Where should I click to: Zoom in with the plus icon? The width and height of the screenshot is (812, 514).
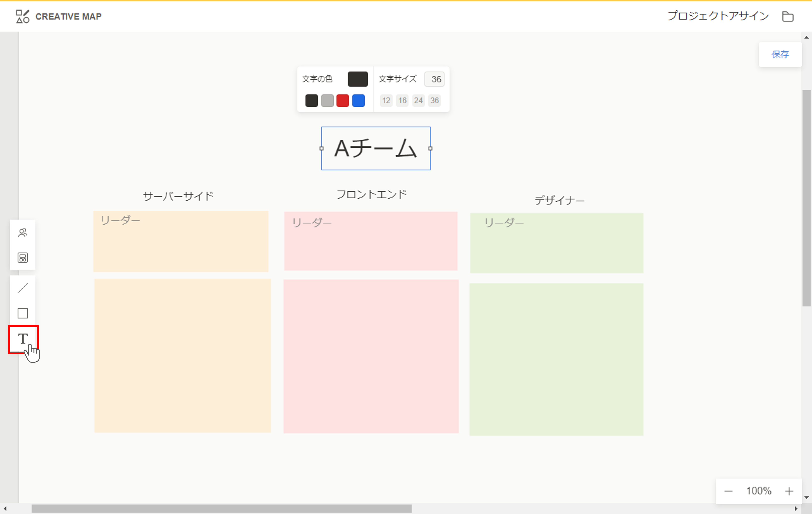point(789,491)
